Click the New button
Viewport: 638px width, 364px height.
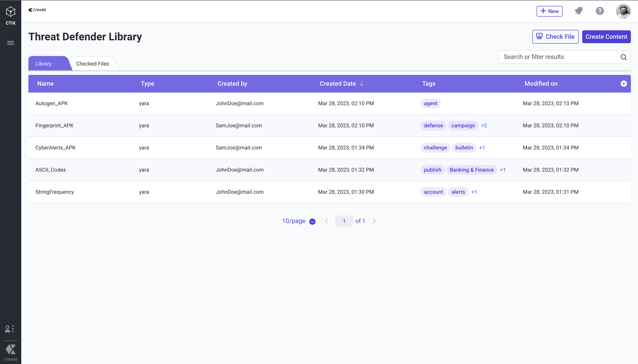(x=549, y=11)
